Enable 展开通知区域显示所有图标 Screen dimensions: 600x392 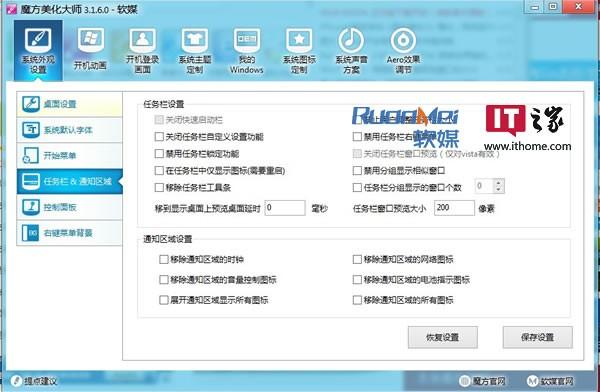pyautogui.click(x=164, y=300)
